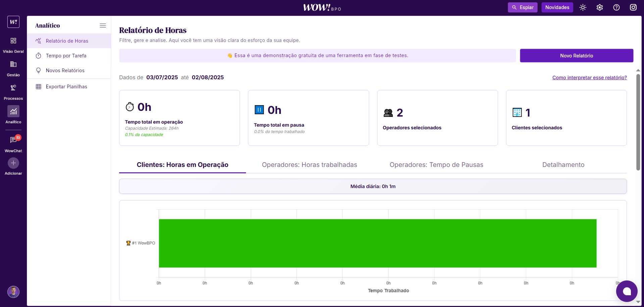Image resolution: width=644 pixels, height=307 pixels.
Task: Open the Visão Geral dashboard icon
Action: 13,41
